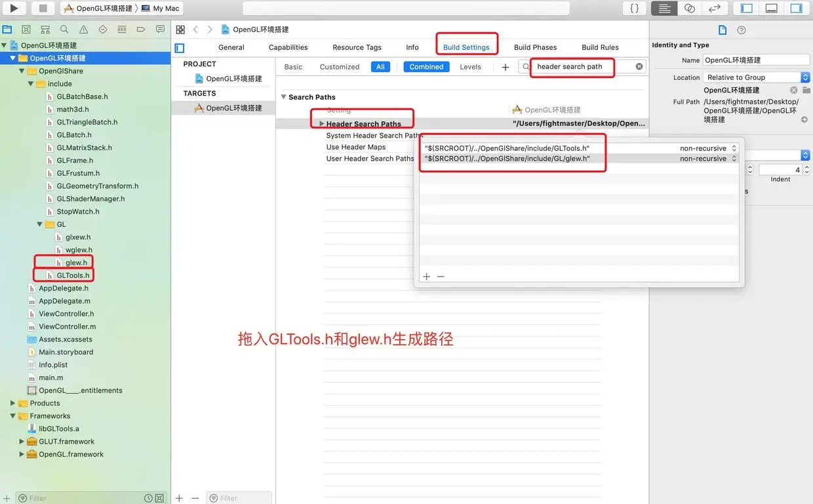Open the Find navigator magnifier icon
813x504 pixels.
(64, 29)
